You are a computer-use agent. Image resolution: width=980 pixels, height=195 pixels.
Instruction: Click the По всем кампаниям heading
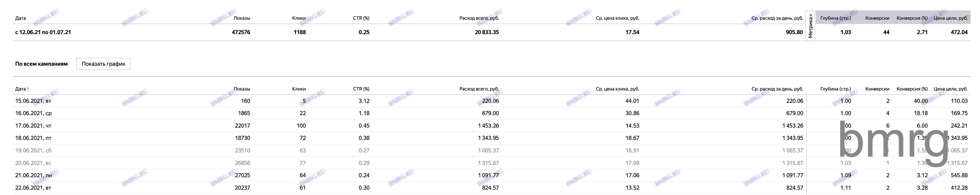point(41,64)
